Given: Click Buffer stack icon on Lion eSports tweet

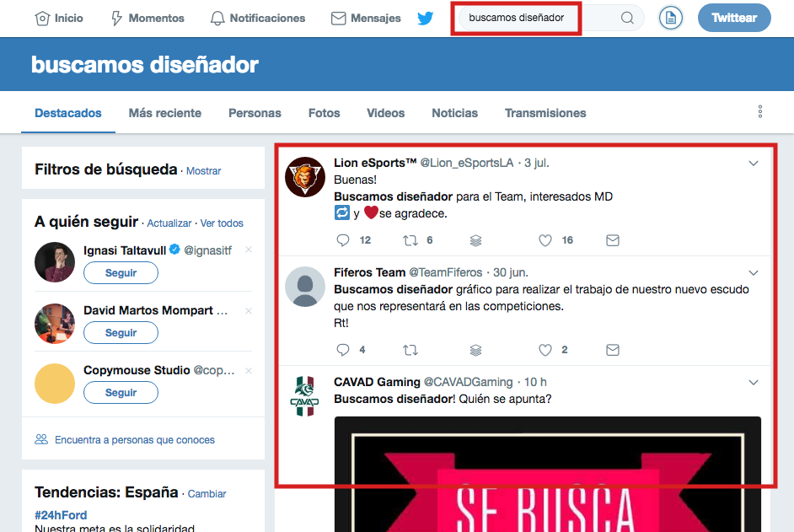Looking at the screenshot, I should [x=475, y=240].
